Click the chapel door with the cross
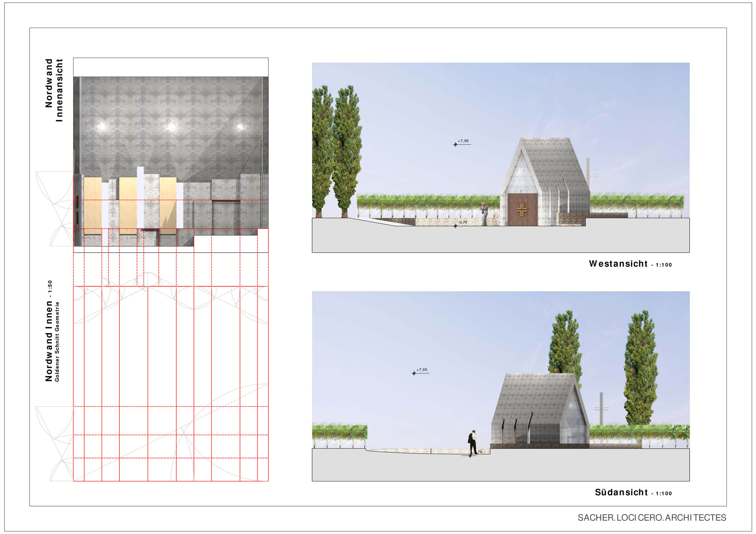Viewport: 756px width, 534px height. click(x=522, y=210)
